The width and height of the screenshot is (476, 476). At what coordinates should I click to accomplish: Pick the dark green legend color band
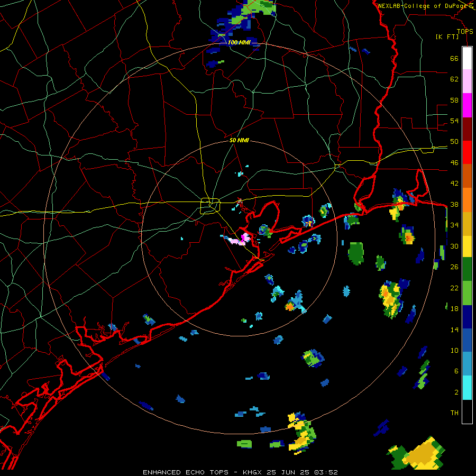[467, 269]
